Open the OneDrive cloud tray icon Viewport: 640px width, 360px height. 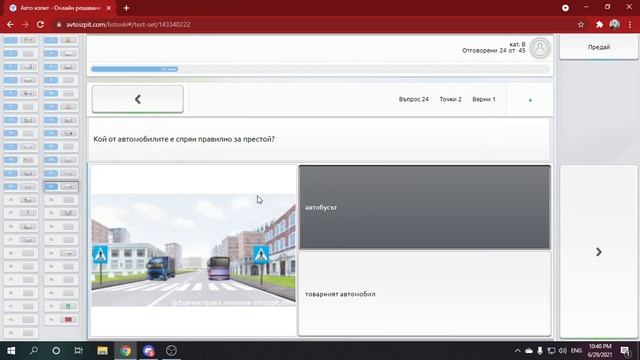tap(529, 351)
